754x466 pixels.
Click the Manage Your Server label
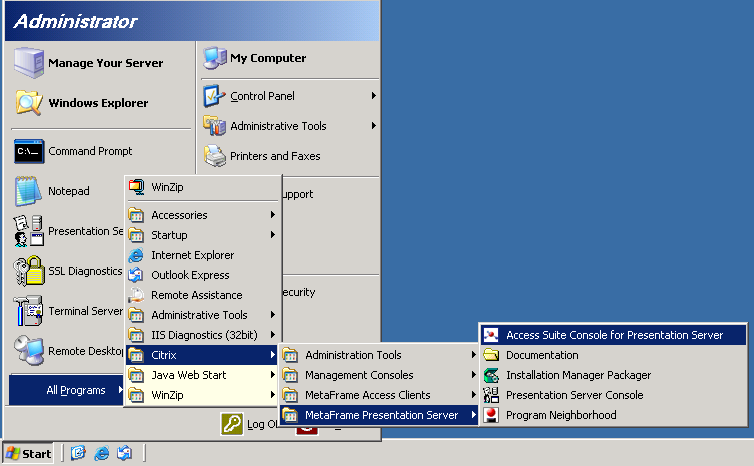pyautogui.click(x=105, y=63)
